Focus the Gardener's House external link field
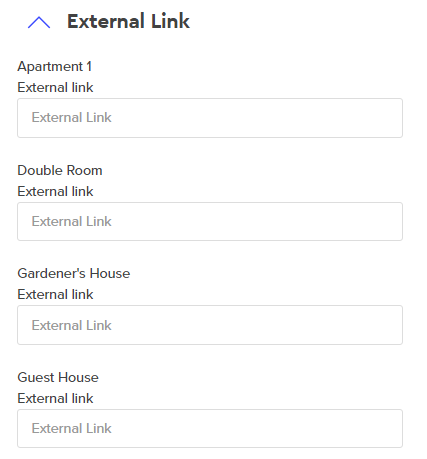 click(210, 325)
